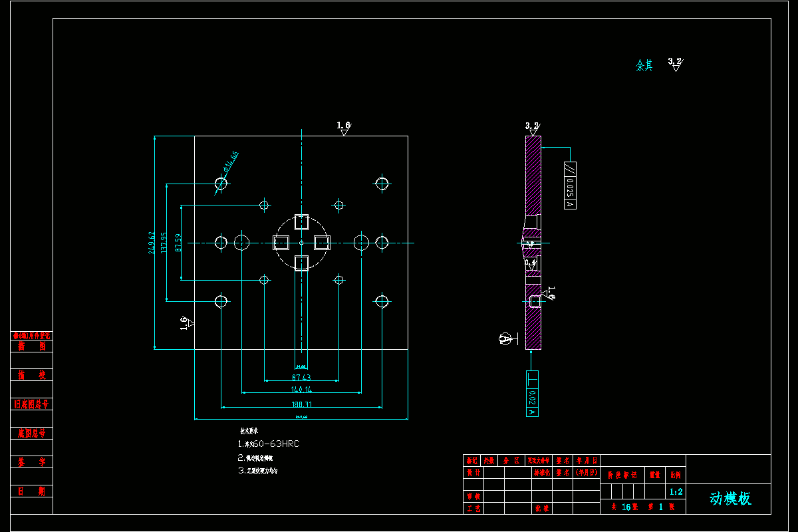798x532 pixels.
Task: Select the 签字 sidebar label
Action: (32, 462)
